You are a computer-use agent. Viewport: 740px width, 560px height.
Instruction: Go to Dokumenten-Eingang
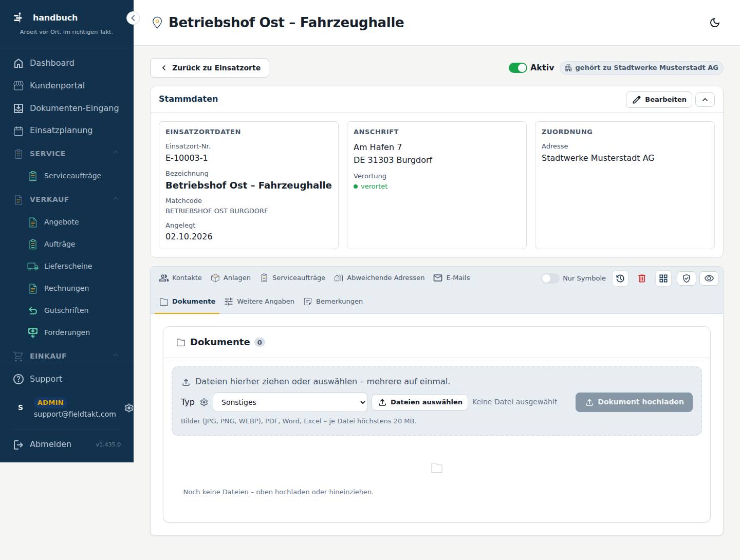[x=67, y=108]
